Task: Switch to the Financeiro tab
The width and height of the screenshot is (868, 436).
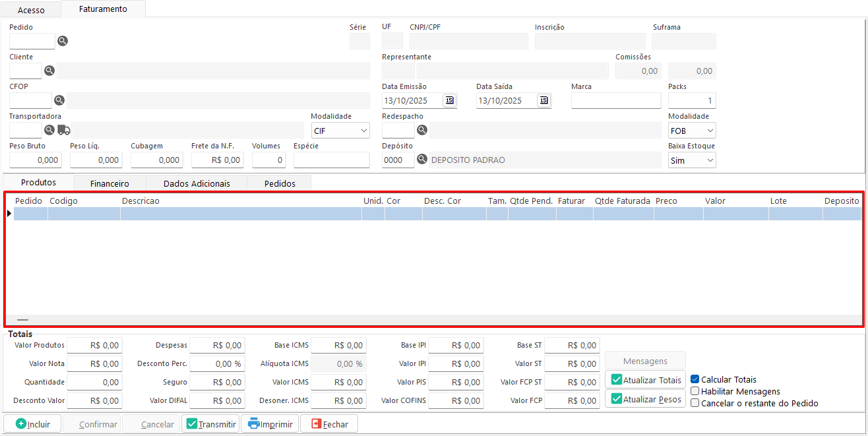Action: tap(109, 183)
